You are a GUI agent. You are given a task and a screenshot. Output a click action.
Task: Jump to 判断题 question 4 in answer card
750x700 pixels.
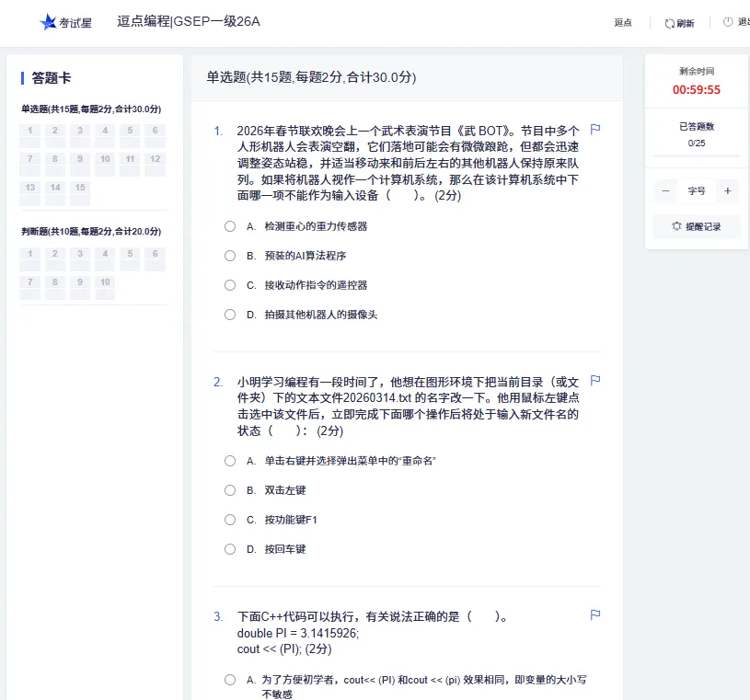105,259
